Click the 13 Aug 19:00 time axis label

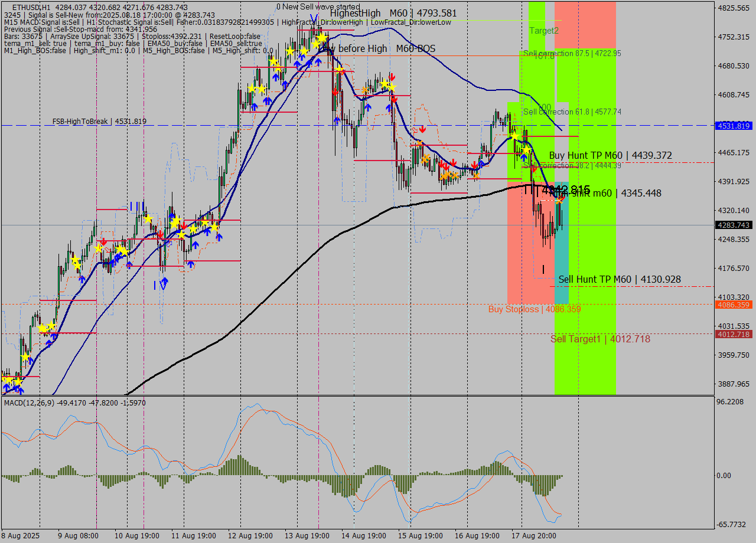308,535
